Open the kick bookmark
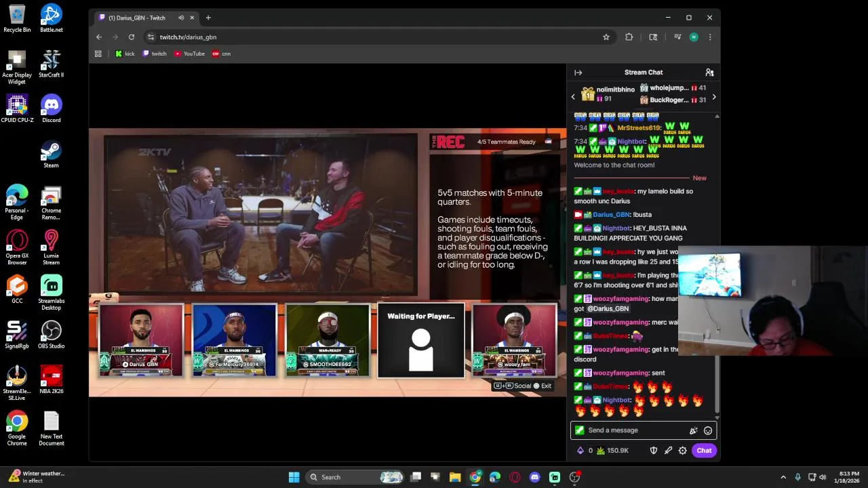The height and width of the screenshot is (488, 868). [x=125, y=54]
